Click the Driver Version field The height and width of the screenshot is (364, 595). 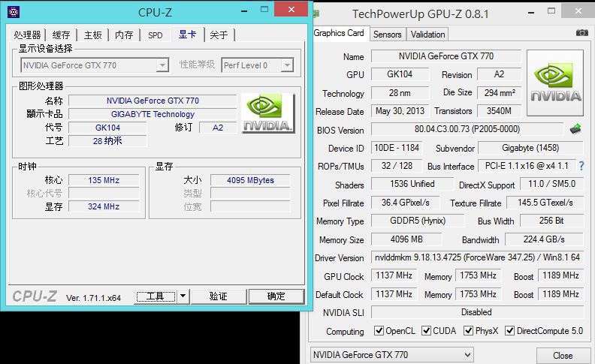(477, 257)
